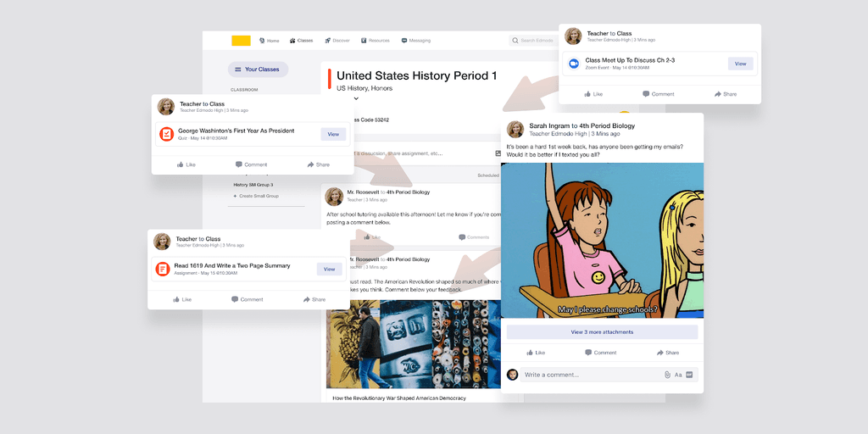Like Sarah Ingram's post
868x434 pixels.
pos(536,353)
